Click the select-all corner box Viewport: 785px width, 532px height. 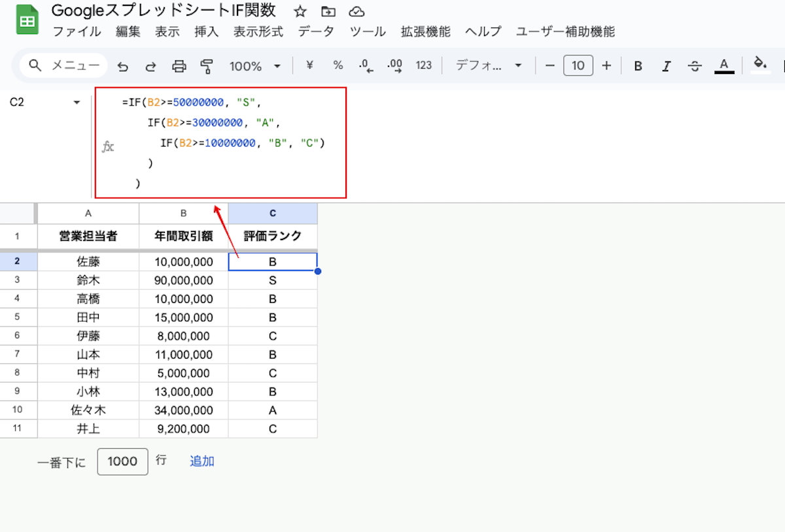[18, 213]
